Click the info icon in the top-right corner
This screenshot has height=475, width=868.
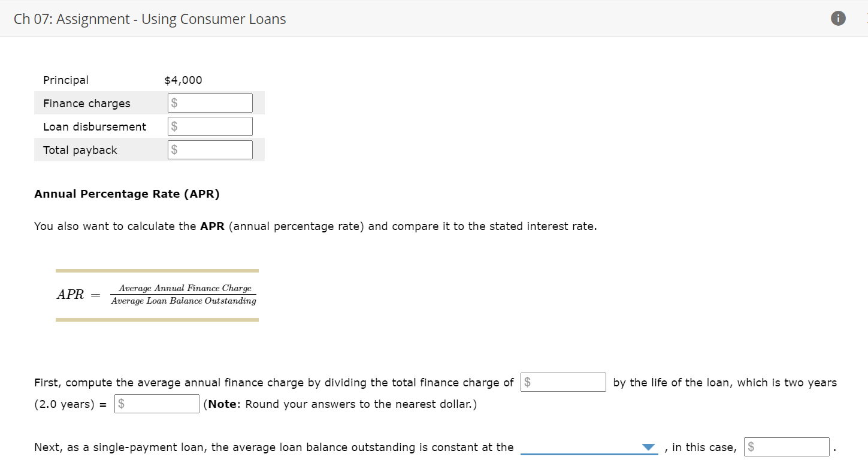tap(837, 18)
